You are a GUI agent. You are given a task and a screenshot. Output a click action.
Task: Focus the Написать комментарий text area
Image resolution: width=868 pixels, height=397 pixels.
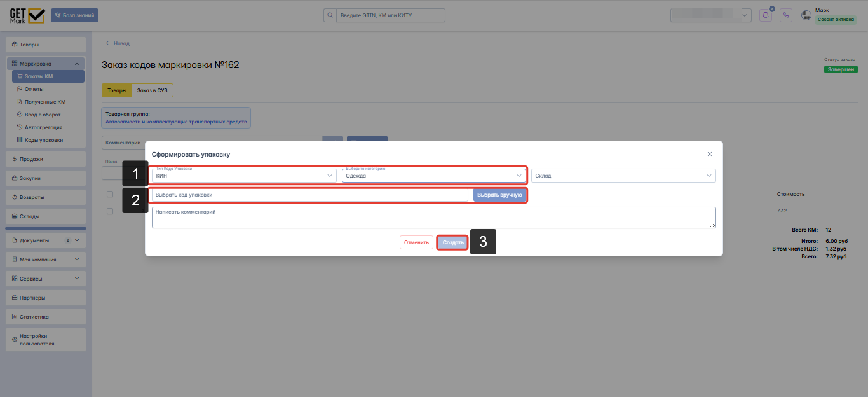coord(434,218)
